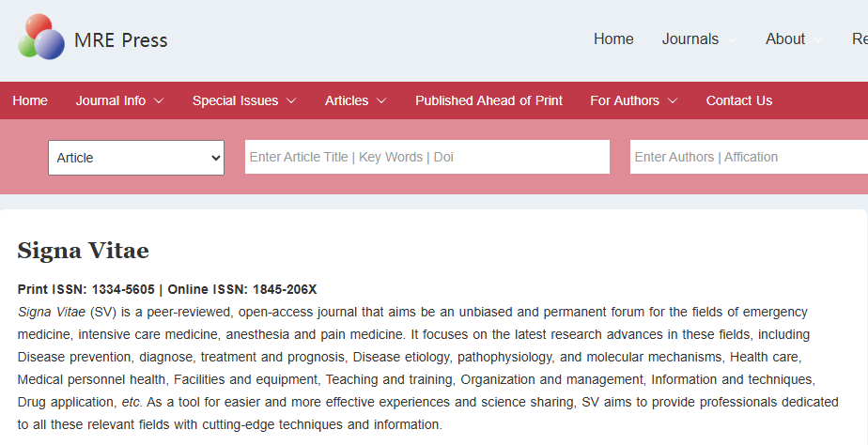The width and height of the screenshot is (868, 445).
Task: Open the Articles menu item
Action: 347,100
